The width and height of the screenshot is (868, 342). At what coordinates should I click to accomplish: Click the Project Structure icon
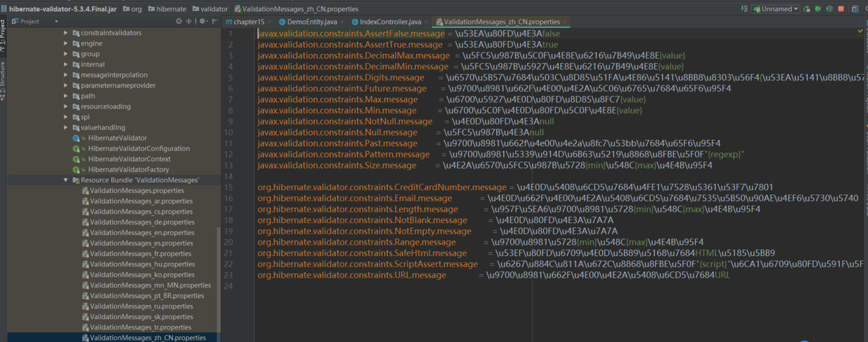[x=856, y=9]
